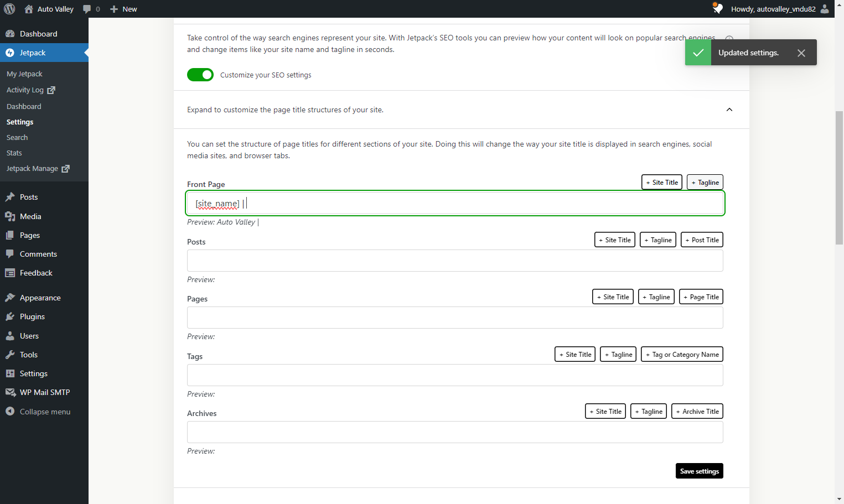844x504 pixels.
Task: Add Archive Title token to Archives
Action: [x=697, y=411]
